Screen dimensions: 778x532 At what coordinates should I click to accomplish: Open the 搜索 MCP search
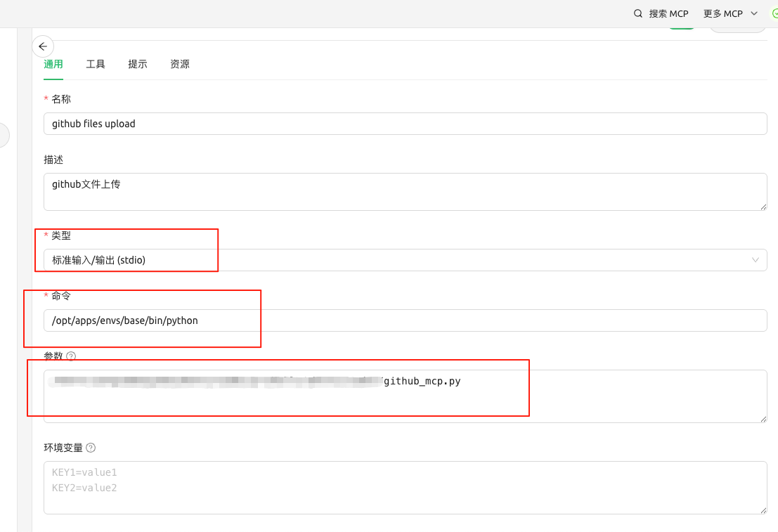coord(661,13)
